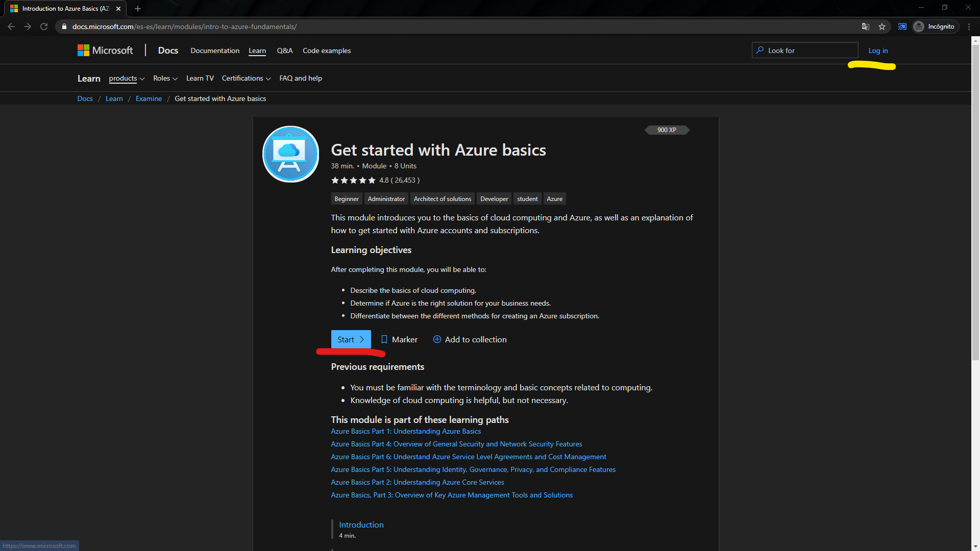The width and height of the screenshot is (980, 551).
Task: Open Azure Basics Part 1 learning path
Action: pos(406,431)
